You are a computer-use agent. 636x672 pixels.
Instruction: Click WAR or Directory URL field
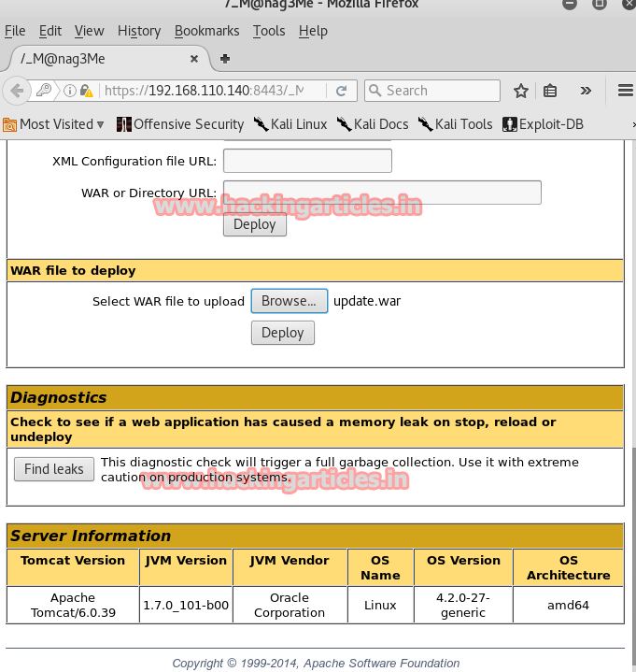(x=382, y=193)
